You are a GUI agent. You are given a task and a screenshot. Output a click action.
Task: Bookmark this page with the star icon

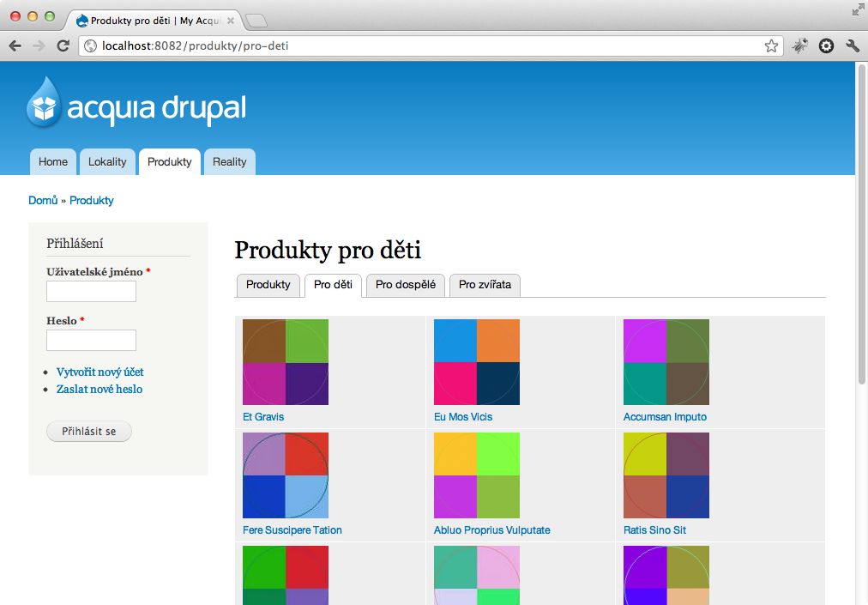[771, 45]
